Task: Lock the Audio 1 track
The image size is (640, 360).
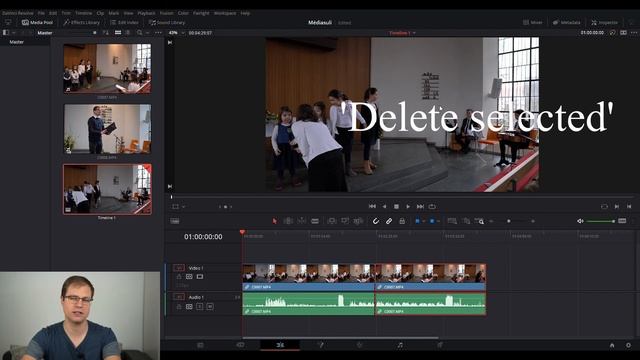Action: [x=179, y=306]
